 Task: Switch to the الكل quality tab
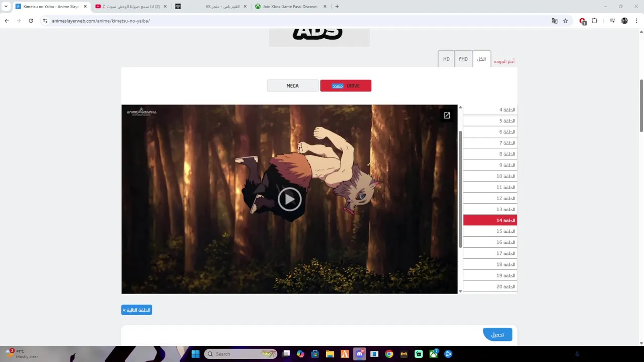[x=481, y=59]
